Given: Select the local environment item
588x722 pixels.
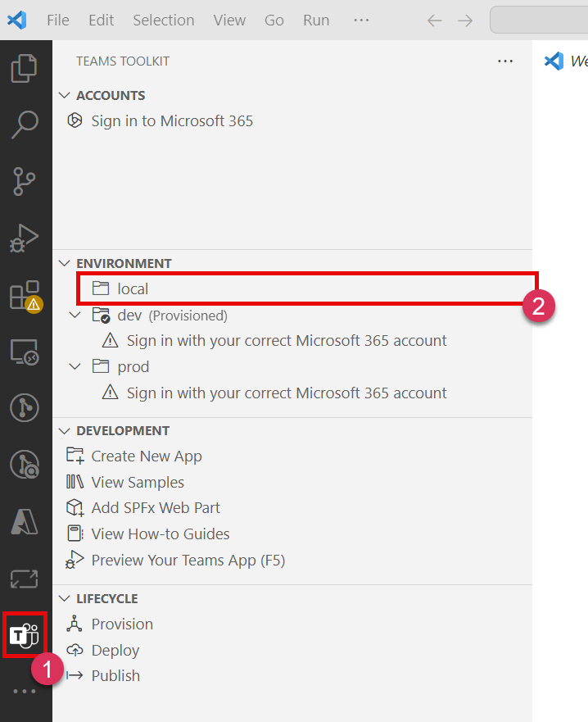Looking at the screenshot, I should pos(133,288).
